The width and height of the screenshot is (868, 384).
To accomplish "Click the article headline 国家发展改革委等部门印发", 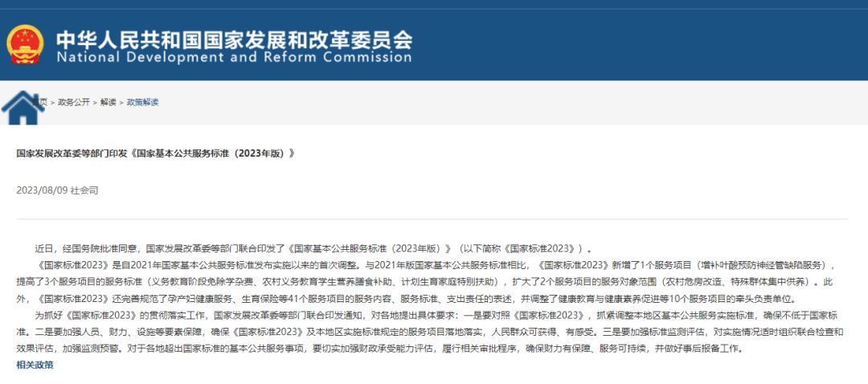I will pyautogui.click(x=155, y=152).
